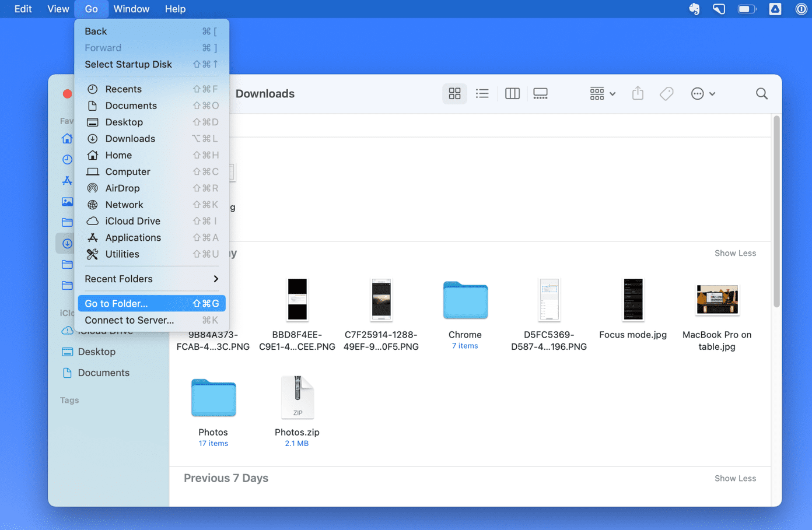Select Connect to Server… menu item
Screen dimensions: 812x530
152,320
